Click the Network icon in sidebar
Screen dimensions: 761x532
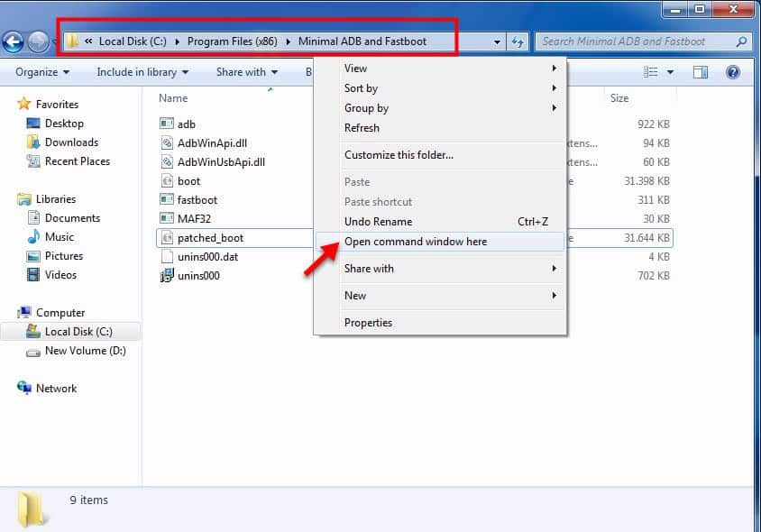point(23,388)
